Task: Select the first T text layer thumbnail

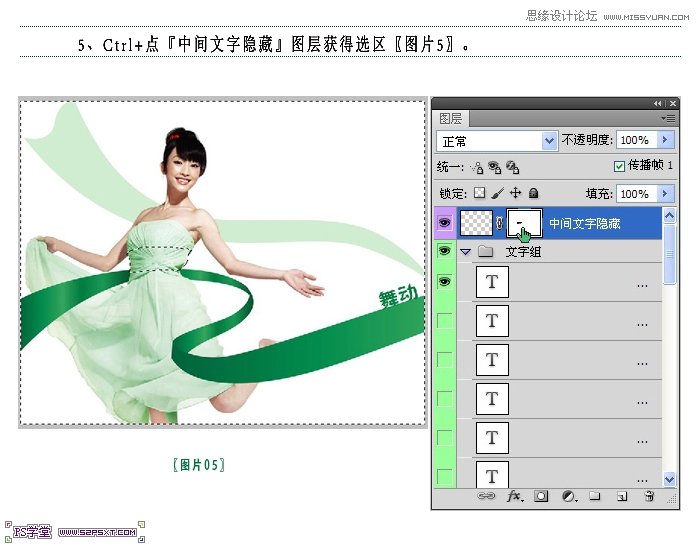Action: tap(492, 282)
